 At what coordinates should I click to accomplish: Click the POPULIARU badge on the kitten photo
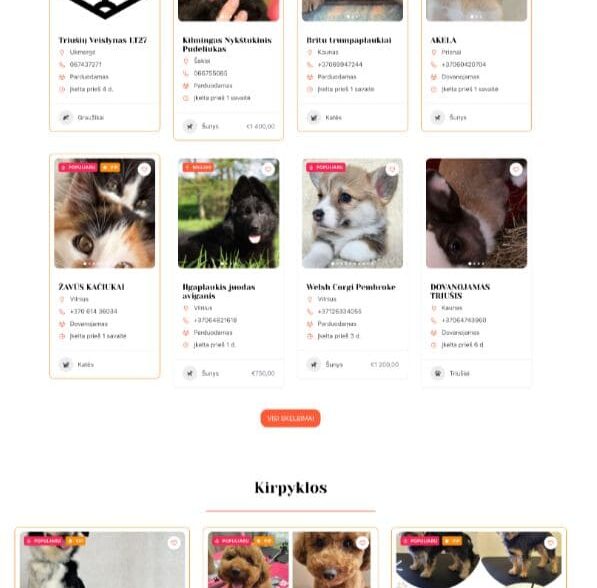click(x=78, y=167)
